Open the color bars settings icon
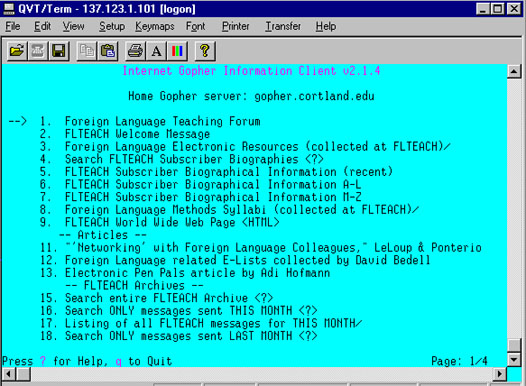Screen dimensions: 526x386 click(177, 51)
